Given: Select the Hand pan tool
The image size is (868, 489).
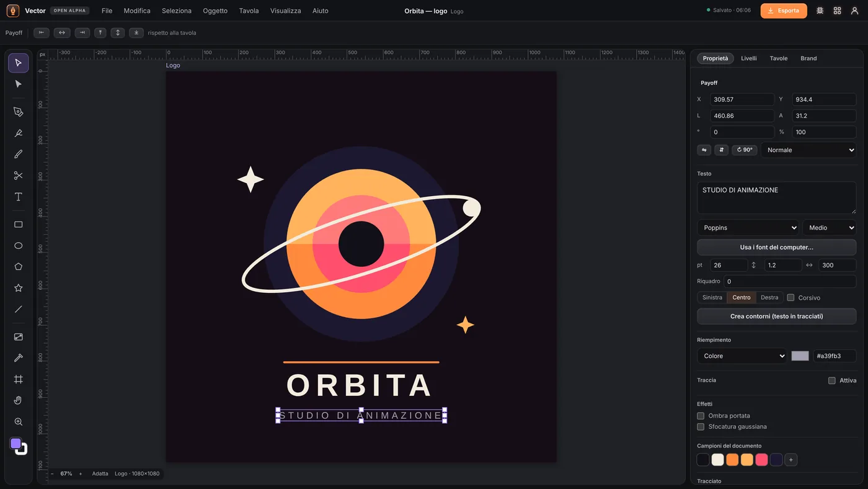Looking at the screenshot, I should coord(19,400).
